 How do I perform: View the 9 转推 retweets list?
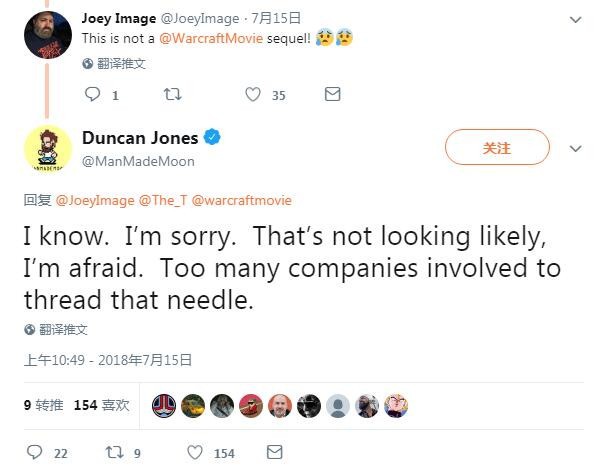(x=43, y=405)
